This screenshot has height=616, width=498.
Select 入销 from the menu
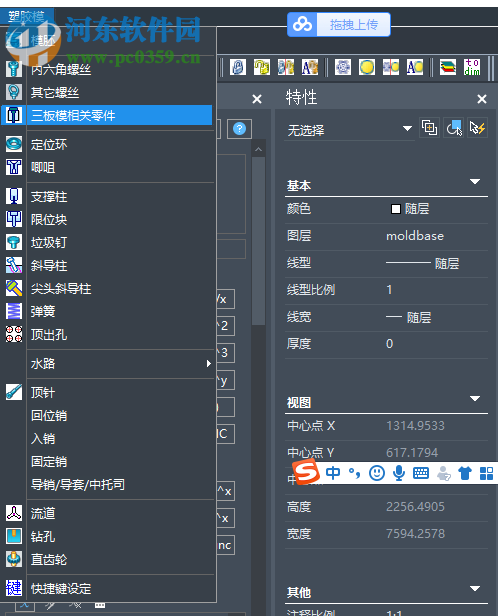point(43,438)
